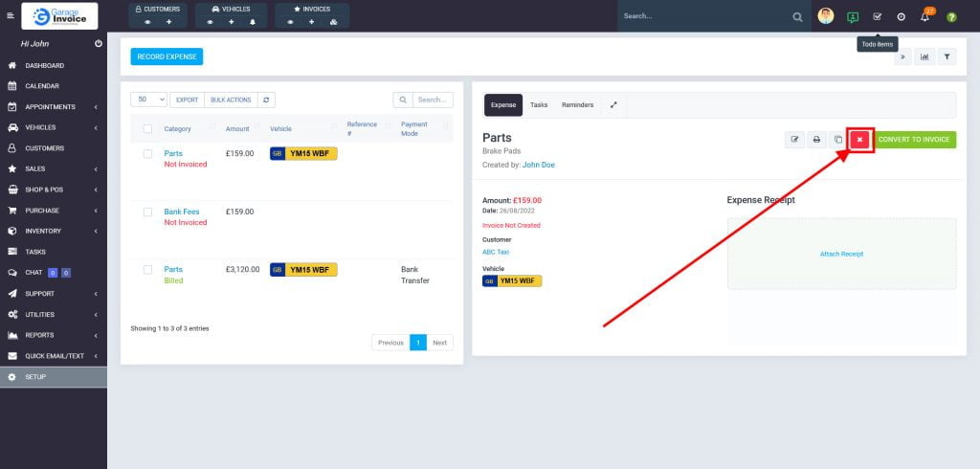Go to the Next page

(440, 343)
